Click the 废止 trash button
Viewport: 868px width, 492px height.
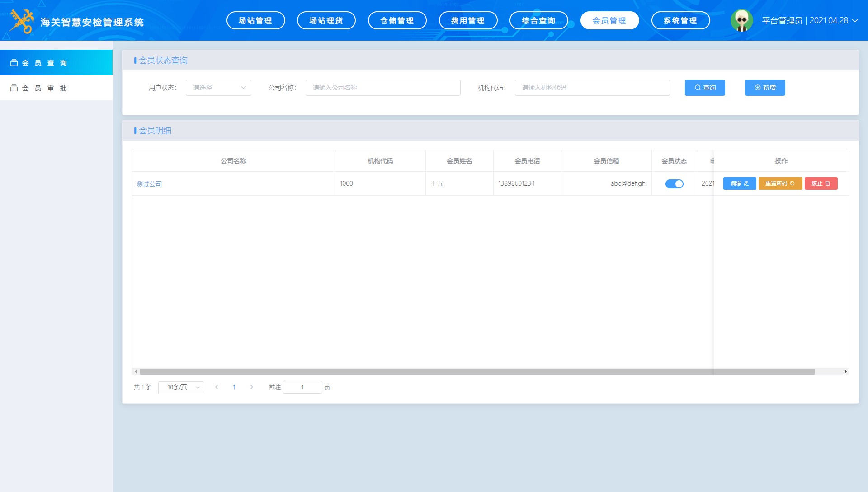point(821,183)
